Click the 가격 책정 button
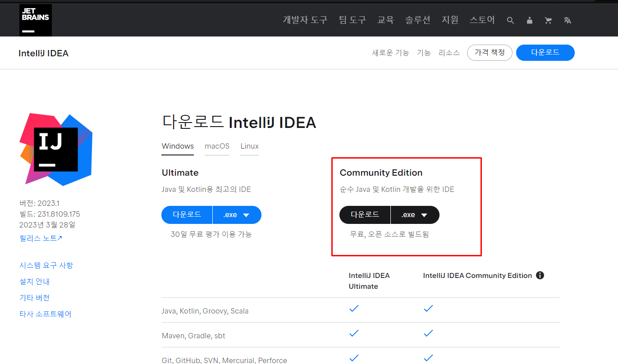This screenshot has width=618, height=364. pos(490,53)
